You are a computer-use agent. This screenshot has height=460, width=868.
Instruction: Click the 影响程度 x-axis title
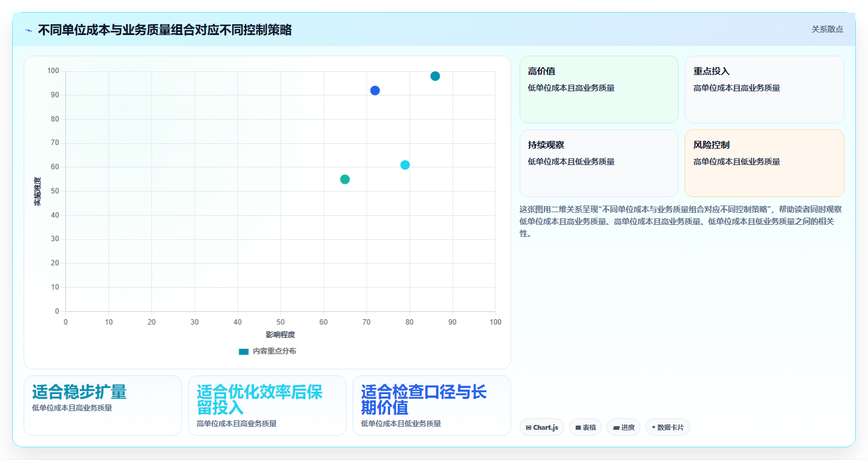click(281, 334)
